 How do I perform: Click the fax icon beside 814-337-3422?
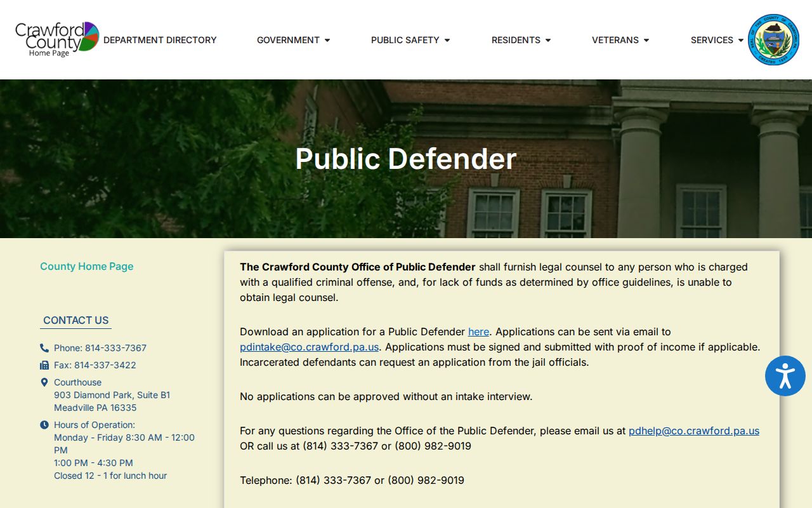click(x=44, y=365)
